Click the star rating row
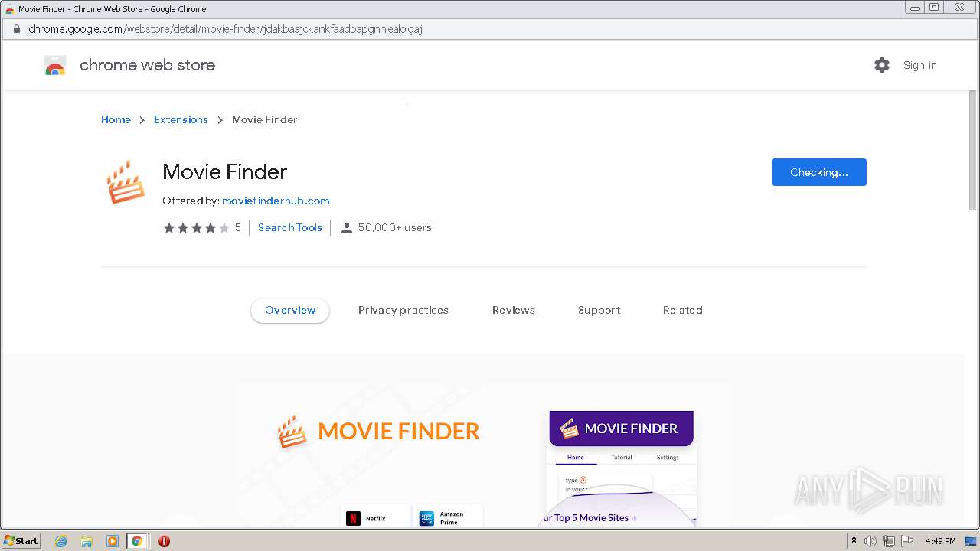Viewport: 980px width, 551px height. [196, 228]
